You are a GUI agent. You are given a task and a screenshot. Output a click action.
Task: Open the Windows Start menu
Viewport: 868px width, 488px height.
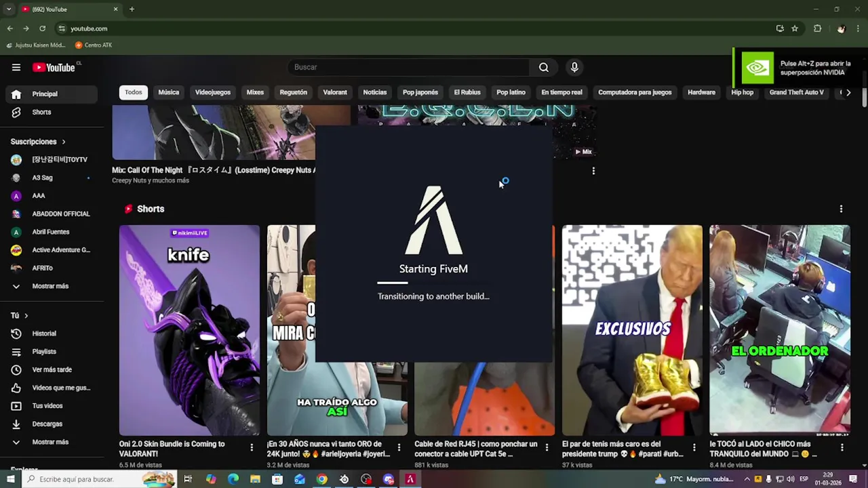click(10, 479)
